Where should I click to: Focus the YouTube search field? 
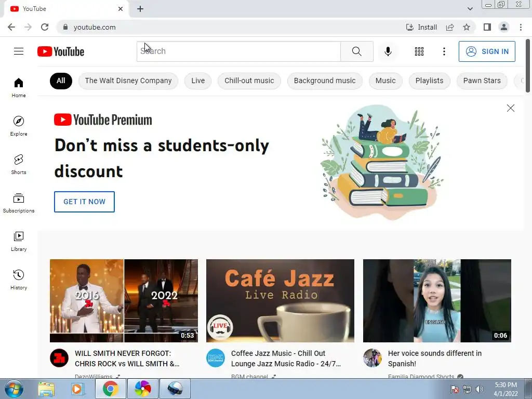pyautogui.click(x=238, y=51)
